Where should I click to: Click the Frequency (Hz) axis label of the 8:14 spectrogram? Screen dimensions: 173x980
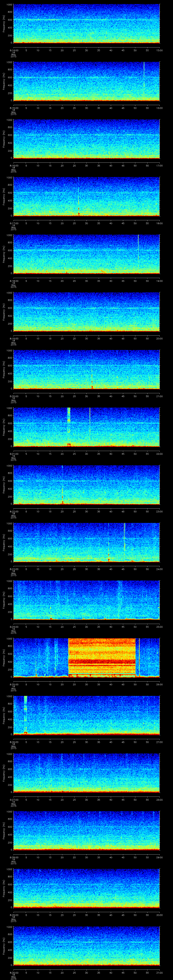pos(4,24)
